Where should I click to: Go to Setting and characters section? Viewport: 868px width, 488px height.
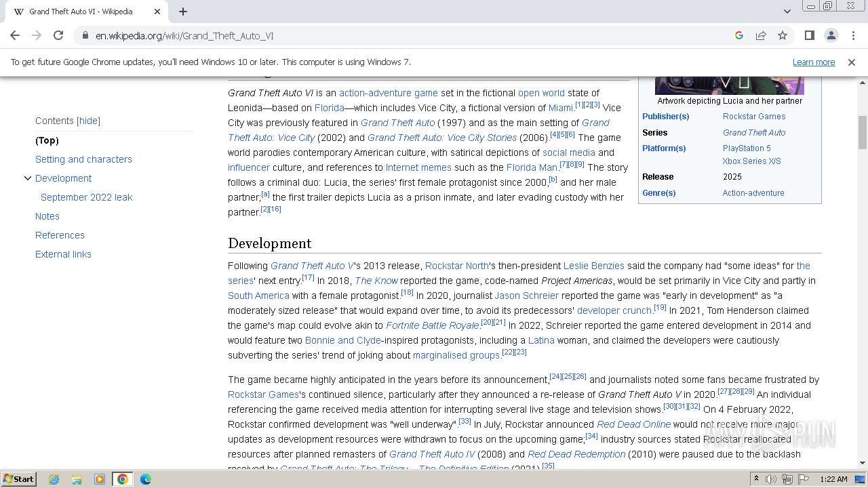[83, 159]
